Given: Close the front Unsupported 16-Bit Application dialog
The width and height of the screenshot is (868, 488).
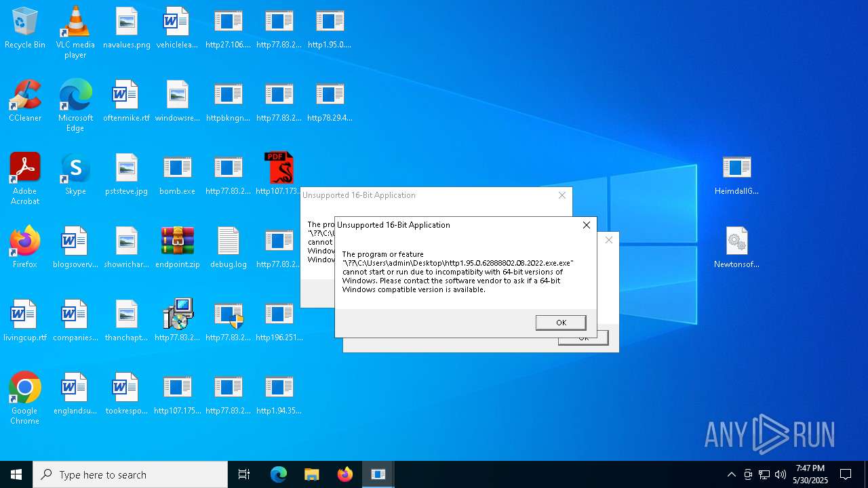Looking at the screenshot, I should point(587,225).
